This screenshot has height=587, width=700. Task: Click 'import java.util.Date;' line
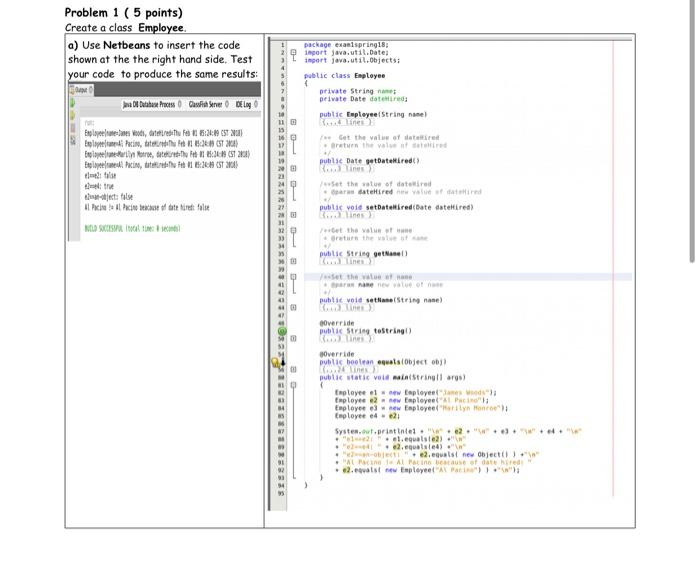[346, 52]
